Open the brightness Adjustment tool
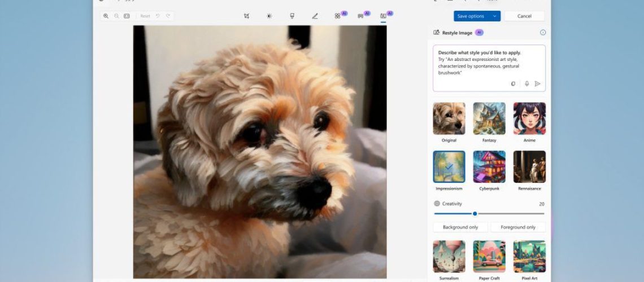 (269, 16)
